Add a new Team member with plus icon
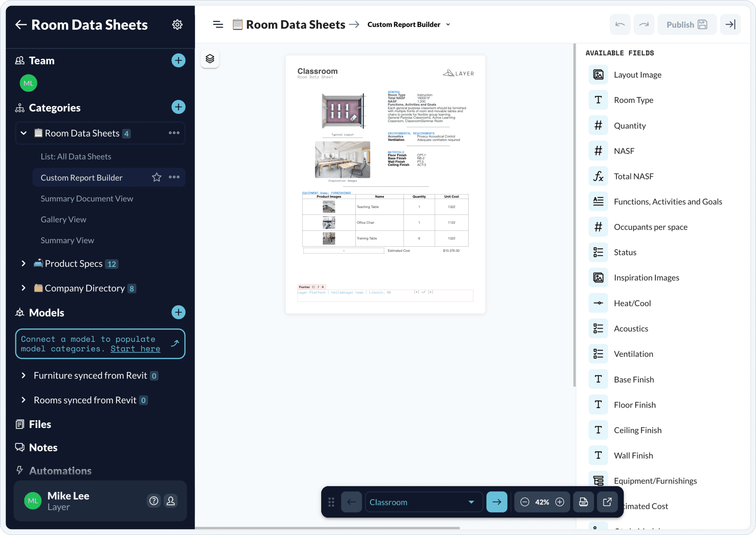Viewport: 756px width, 535px height. coord(178,60)
